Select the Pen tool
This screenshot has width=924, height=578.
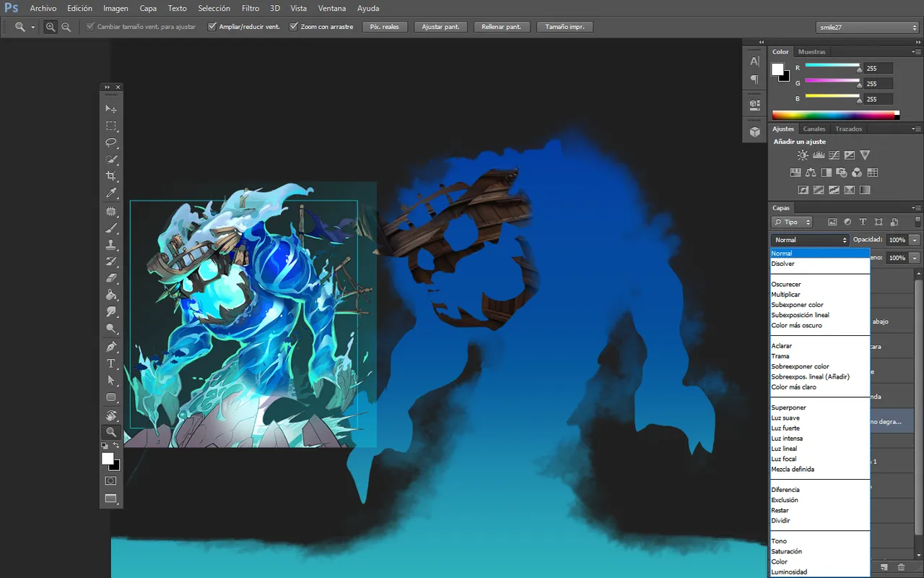pos(111,347)
